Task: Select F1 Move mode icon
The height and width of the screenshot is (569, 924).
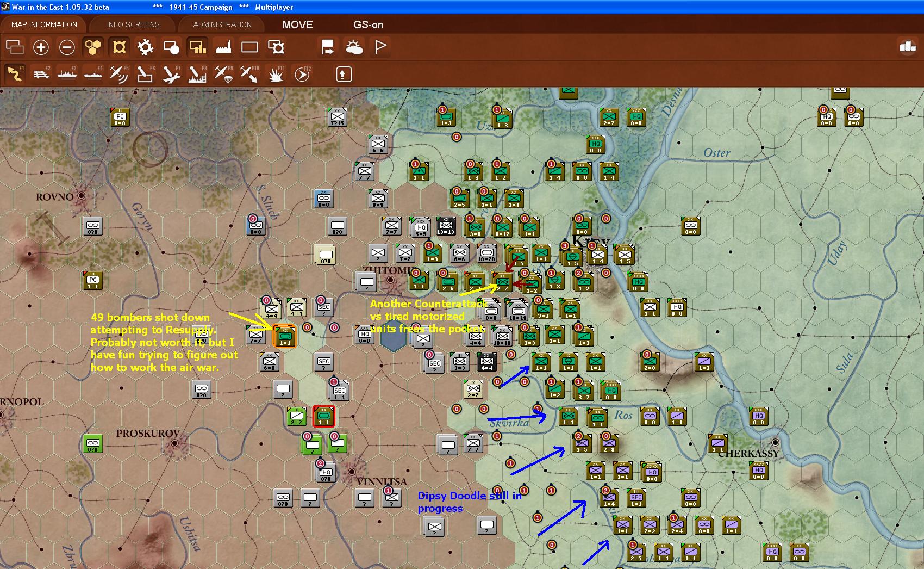Action: 15,74
